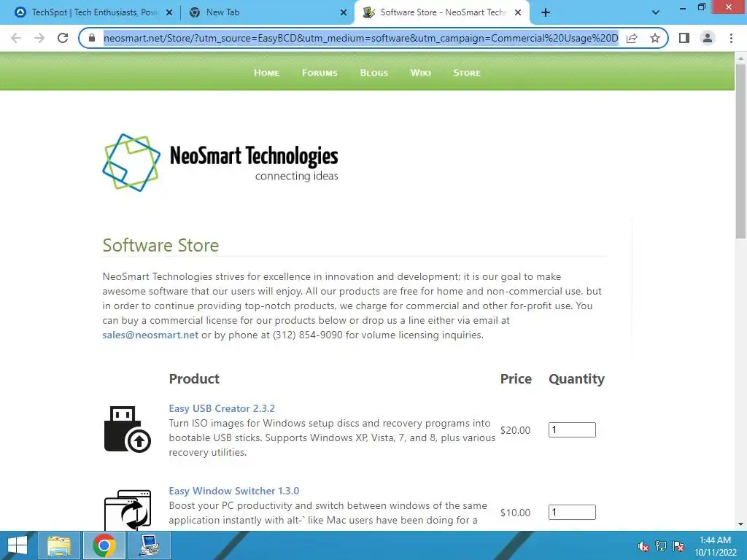Screen dimensions: 747x560
Task: Click the browser forward arrow
Action: (x=39, y=38)
